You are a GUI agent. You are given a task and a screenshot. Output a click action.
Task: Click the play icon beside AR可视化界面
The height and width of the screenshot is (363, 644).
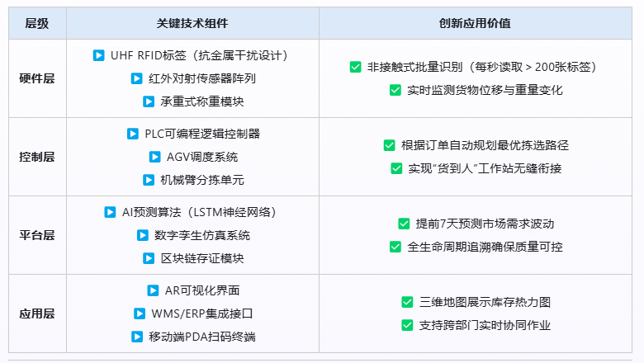(152, 290)
